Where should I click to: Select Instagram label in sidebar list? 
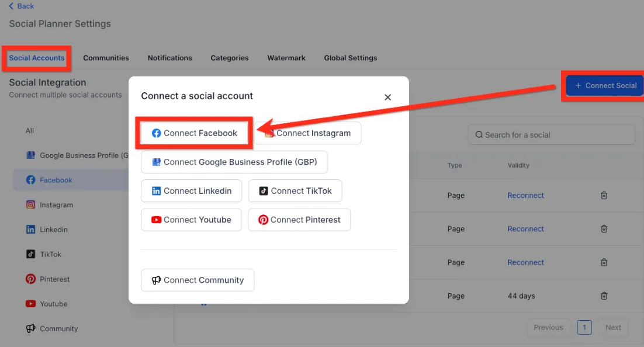tap(56, 205)
